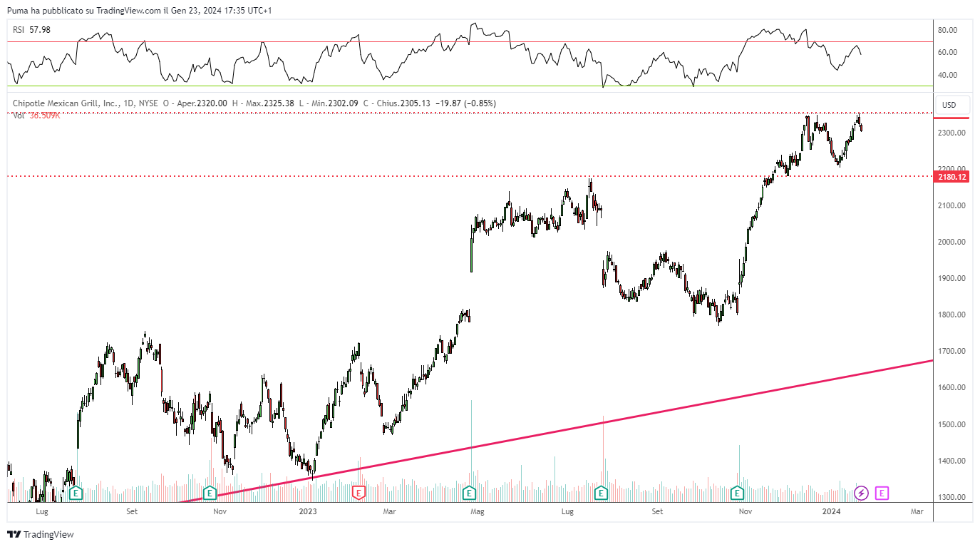
Task: Select the green RSI lower band line
Action: [x=470, y=86]
